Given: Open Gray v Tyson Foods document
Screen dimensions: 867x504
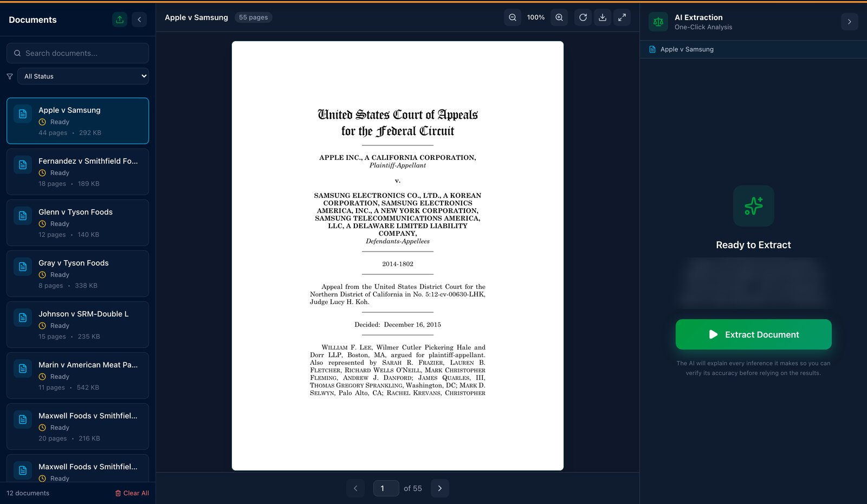Looking at the screenshot, I should point(77,274).
